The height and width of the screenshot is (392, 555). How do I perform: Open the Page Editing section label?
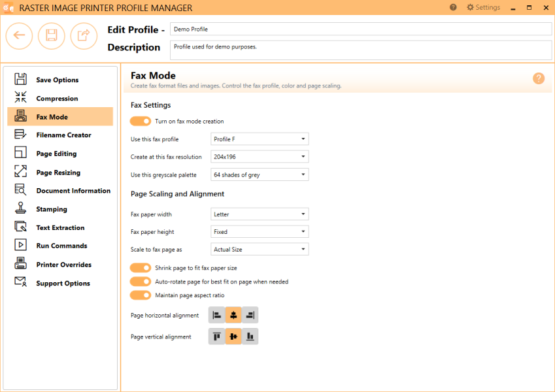pos(56,154)
